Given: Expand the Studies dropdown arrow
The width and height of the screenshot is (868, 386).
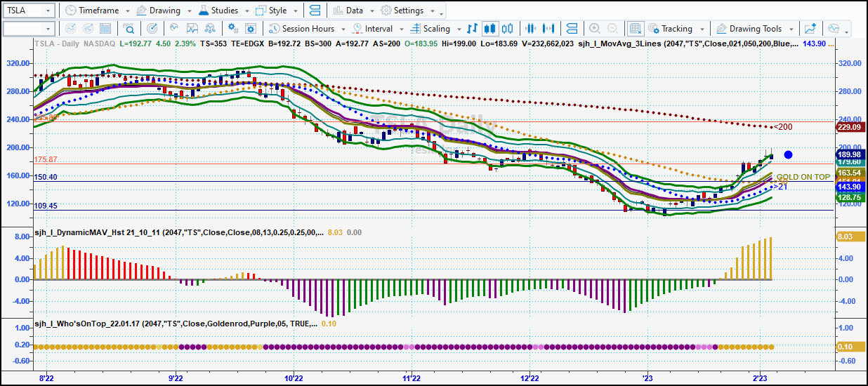Looking at the screenshot, I should coord(246,11).
